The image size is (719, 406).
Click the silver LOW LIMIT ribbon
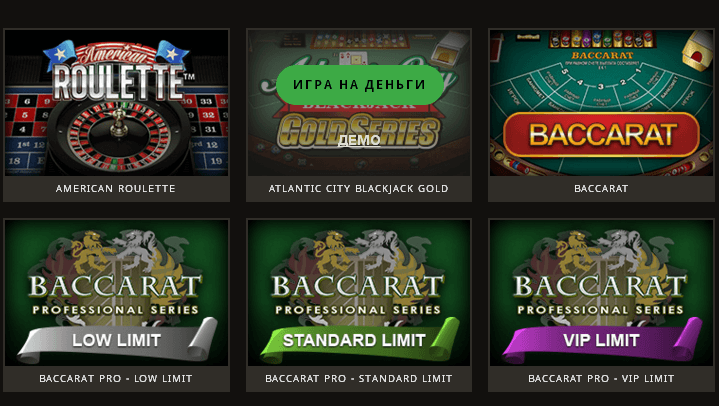(116, 340)
